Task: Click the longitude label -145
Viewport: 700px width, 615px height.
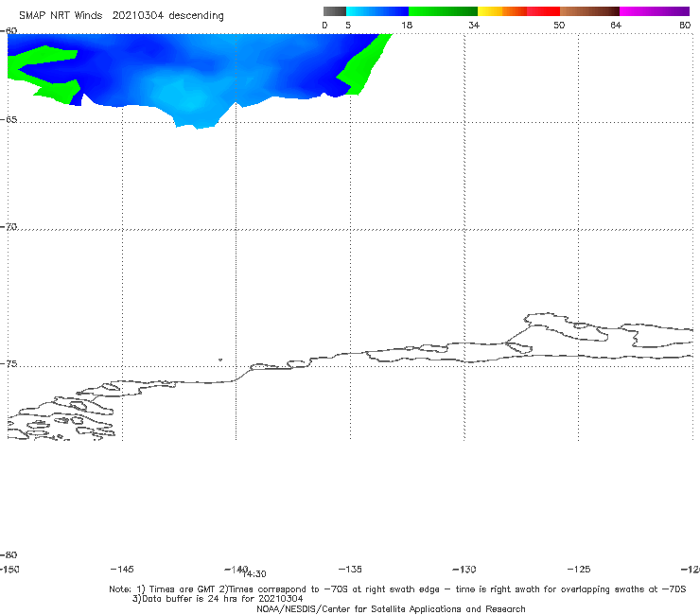Action: [x=122, y=569]
